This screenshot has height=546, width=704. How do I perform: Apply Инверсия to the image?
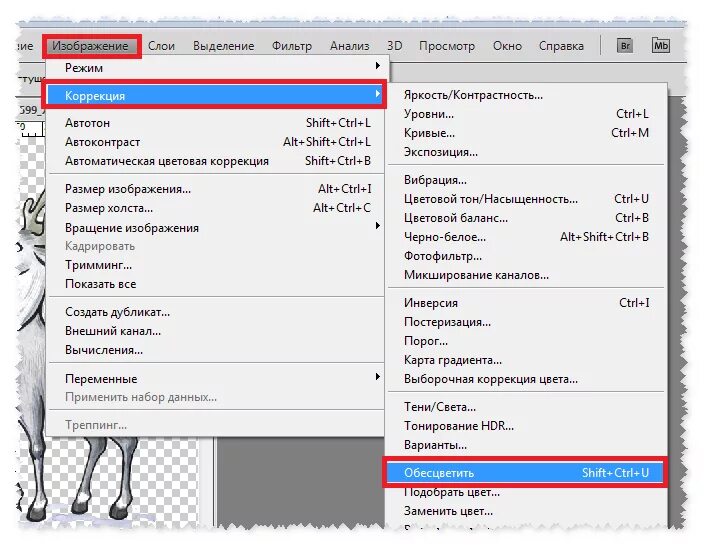[x=526, y=303]
